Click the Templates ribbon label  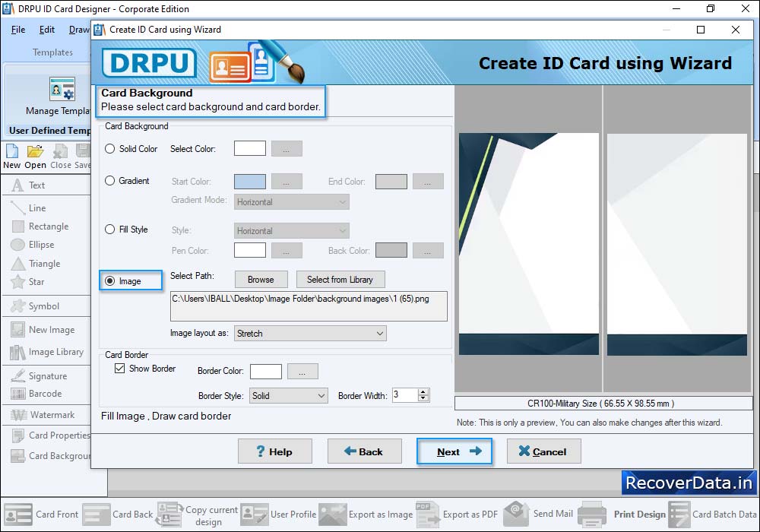[x=52, y=52]
